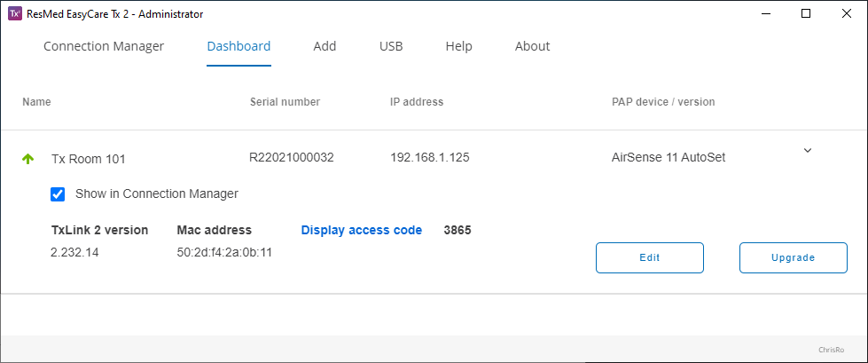Close the EasyCare Tx 2 window

tap(847, 14)
